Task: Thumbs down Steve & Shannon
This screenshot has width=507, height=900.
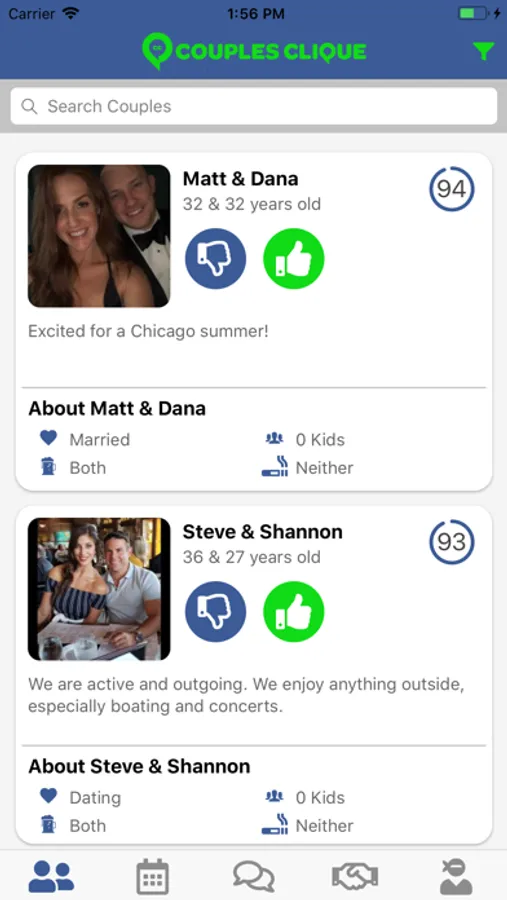Action: point(215,612)
